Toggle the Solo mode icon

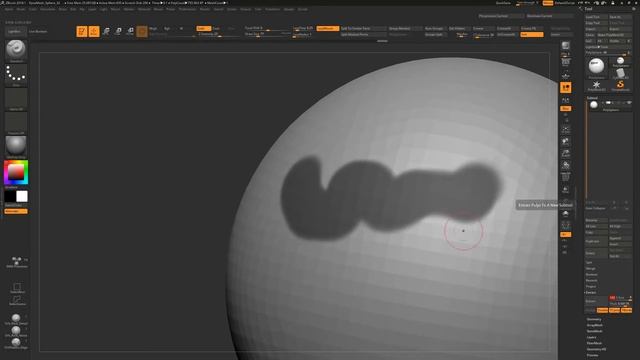click(x=566, y=214)
